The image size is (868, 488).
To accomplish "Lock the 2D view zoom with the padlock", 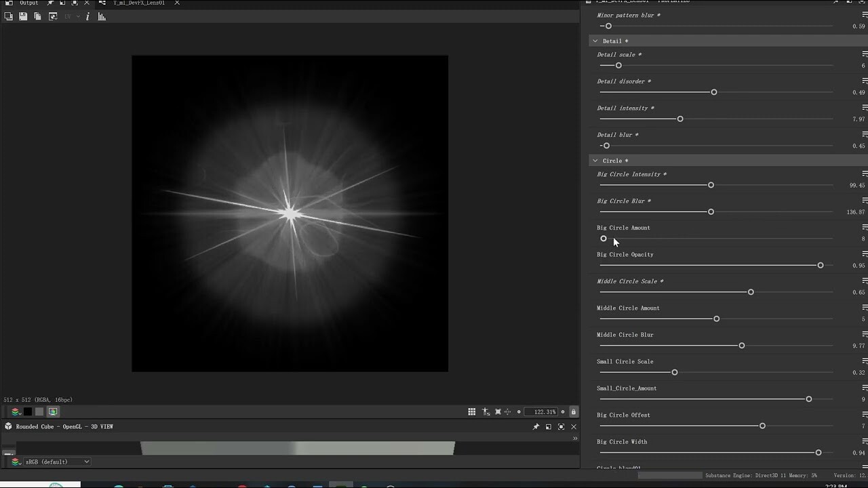I will (574, 411).
